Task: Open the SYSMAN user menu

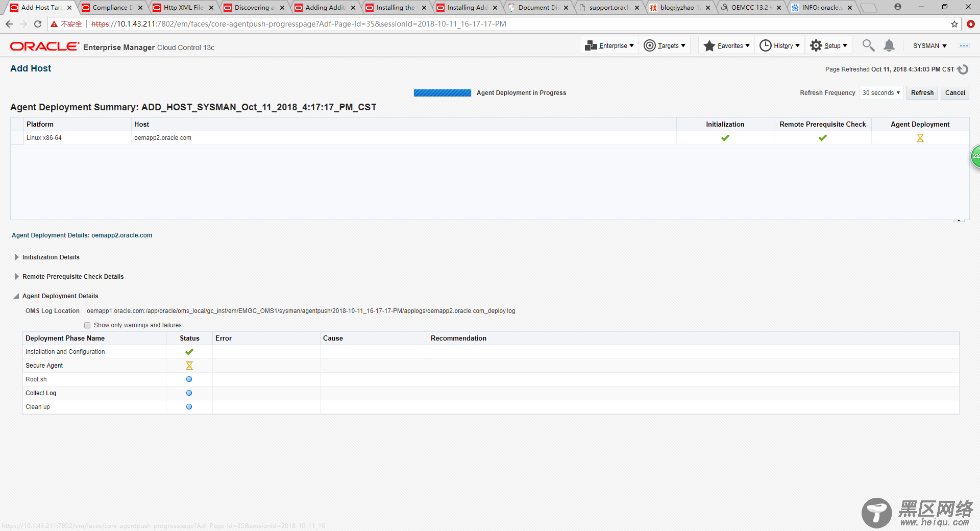Action: pos(929,45)
